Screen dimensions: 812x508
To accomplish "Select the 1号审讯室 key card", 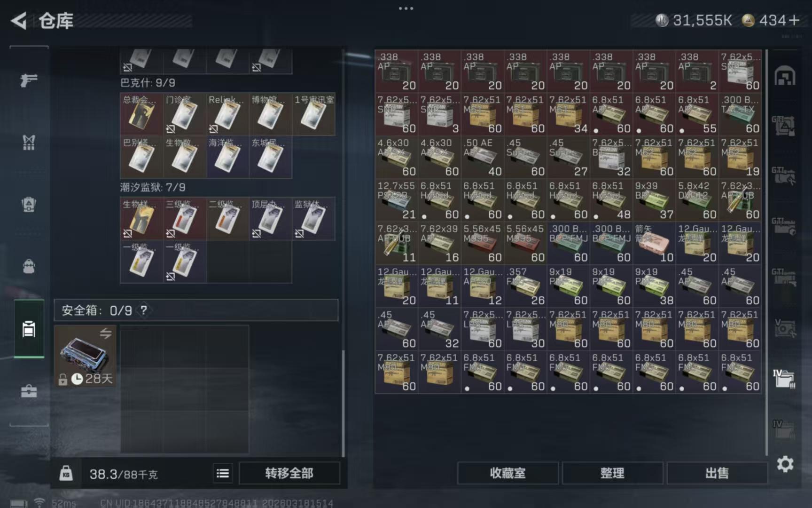I will [x=313, y=114].
